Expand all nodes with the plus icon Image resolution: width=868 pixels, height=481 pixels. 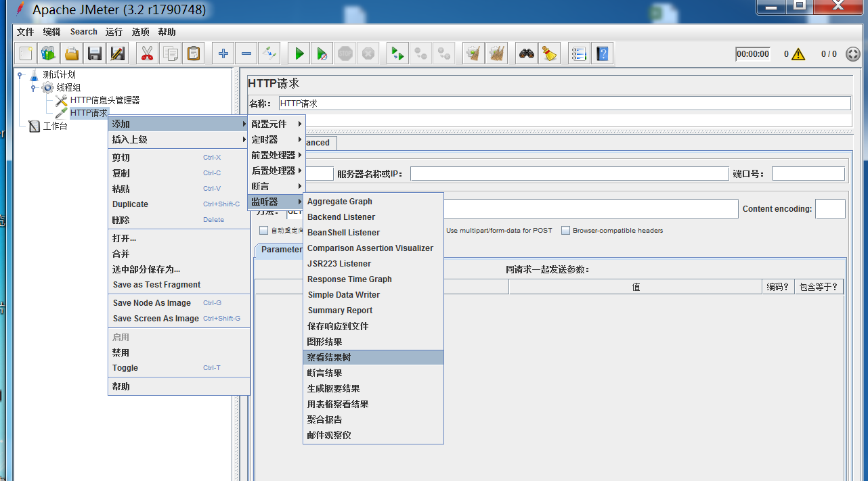[x=223, y=53]
